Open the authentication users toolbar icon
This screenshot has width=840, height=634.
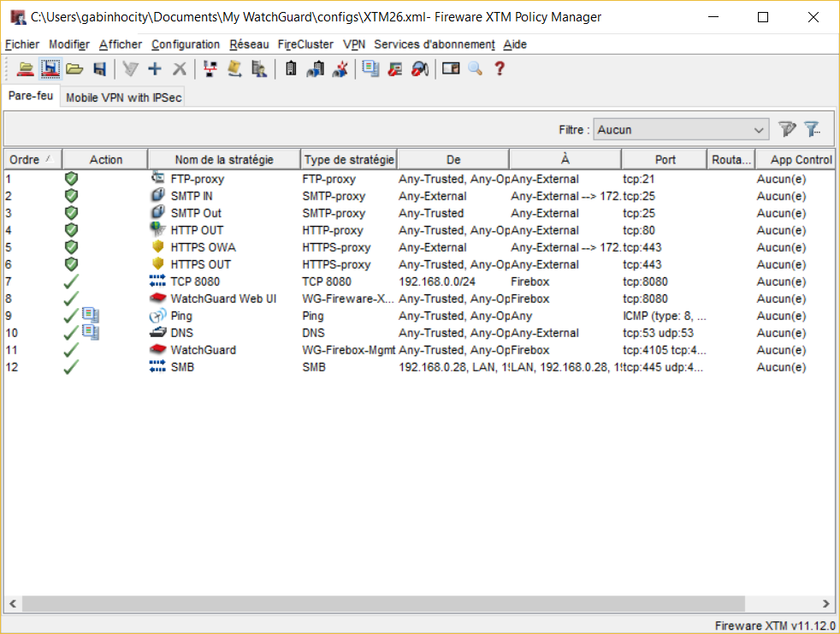point(259,68)
